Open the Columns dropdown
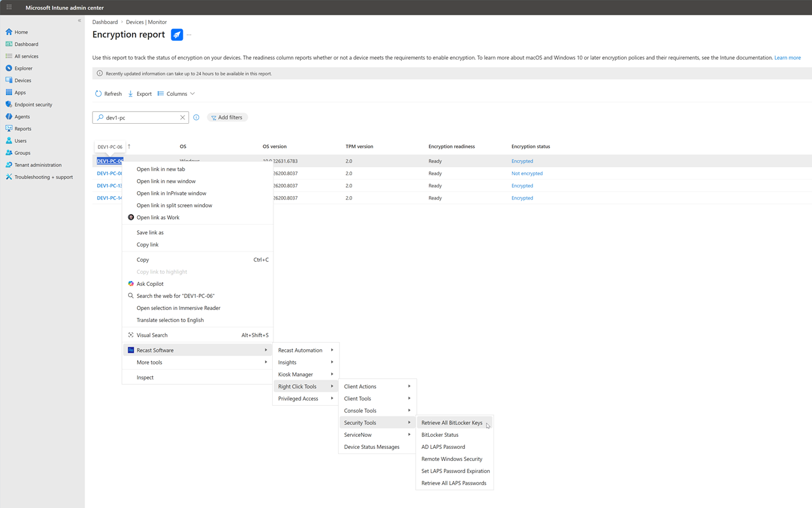 [176, 94]
